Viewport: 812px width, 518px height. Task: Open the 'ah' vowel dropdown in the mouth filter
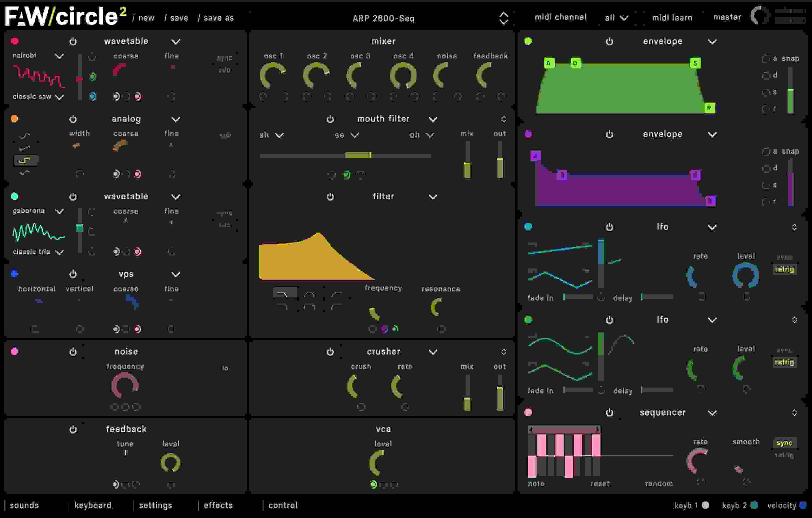click(x=271, y=135)
